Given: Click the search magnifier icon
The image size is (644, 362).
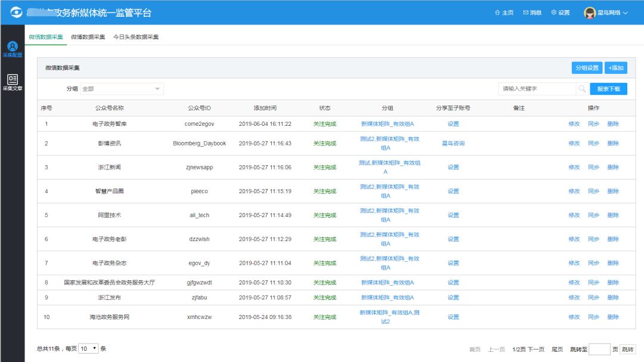Looking at the screenshot, I should [x=582, y=89].
